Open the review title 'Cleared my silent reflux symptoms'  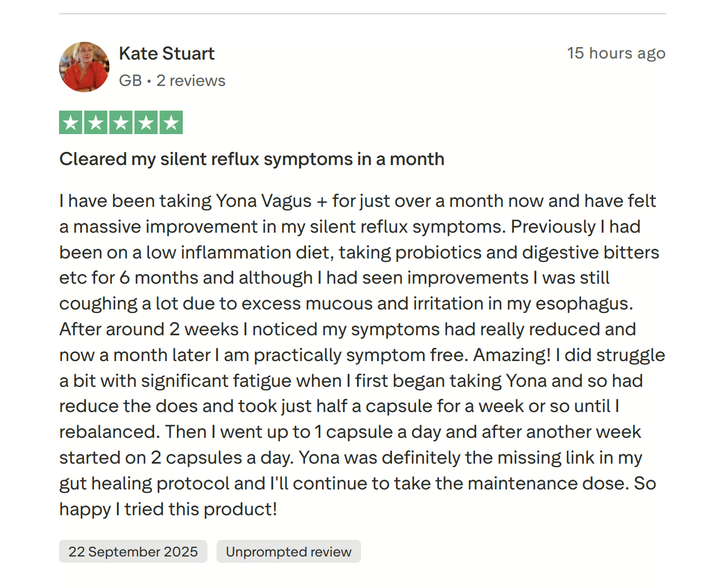tap(252, 159)
